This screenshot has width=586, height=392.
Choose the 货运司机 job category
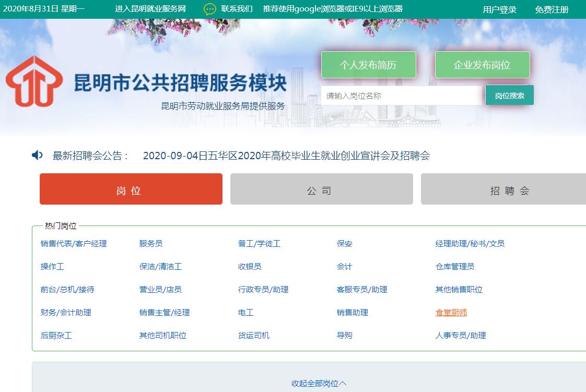[x=254, y=336]
